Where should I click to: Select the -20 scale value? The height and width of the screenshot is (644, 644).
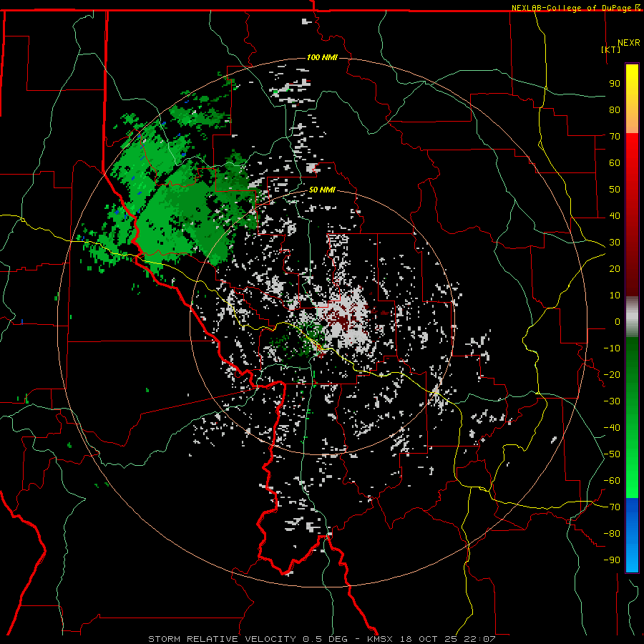click(x=612, y=374)
